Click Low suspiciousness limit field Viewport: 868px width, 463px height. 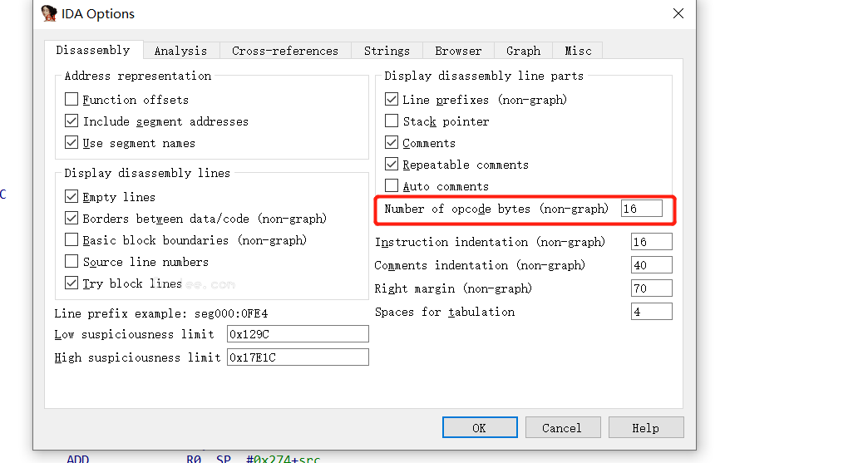coord(298,334)
